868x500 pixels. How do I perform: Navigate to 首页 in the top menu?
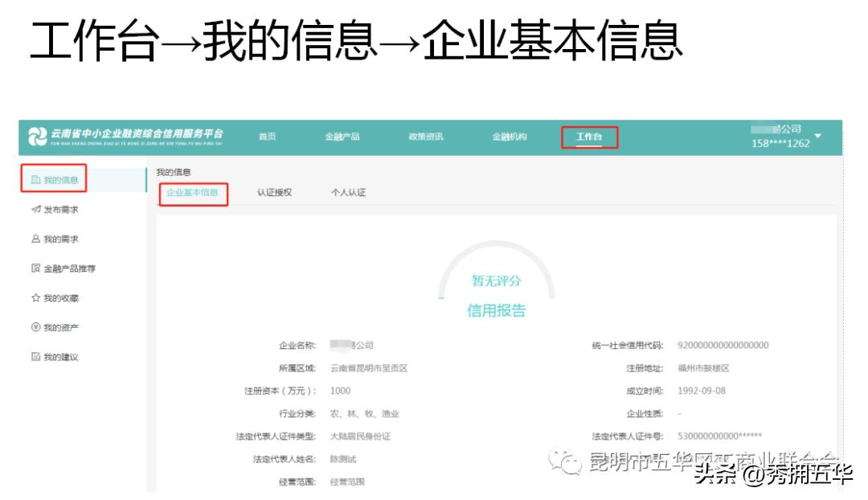pyautogui.click(x=268, y=137)
